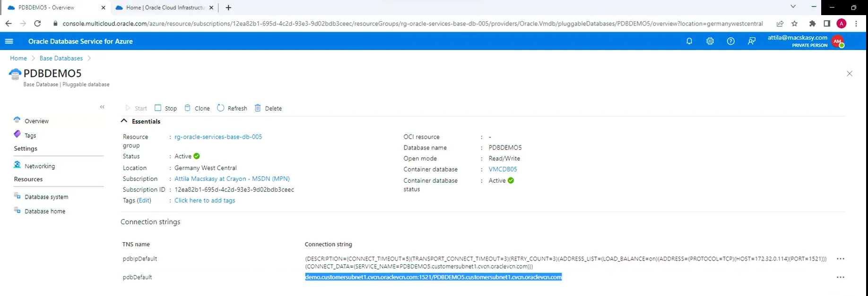Click the pdbDefault TNS name
Screen dimensions: 868x296
point(137,277)
